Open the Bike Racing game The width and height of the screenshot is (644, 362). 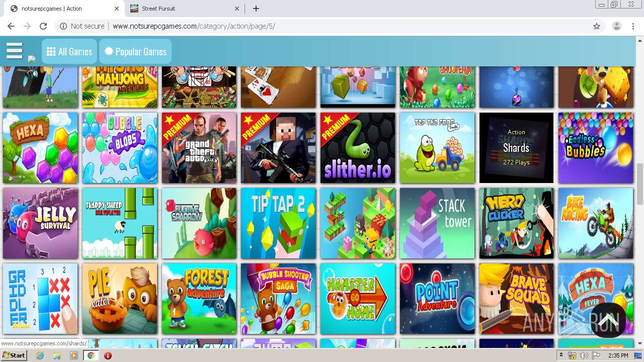(596, 223)
